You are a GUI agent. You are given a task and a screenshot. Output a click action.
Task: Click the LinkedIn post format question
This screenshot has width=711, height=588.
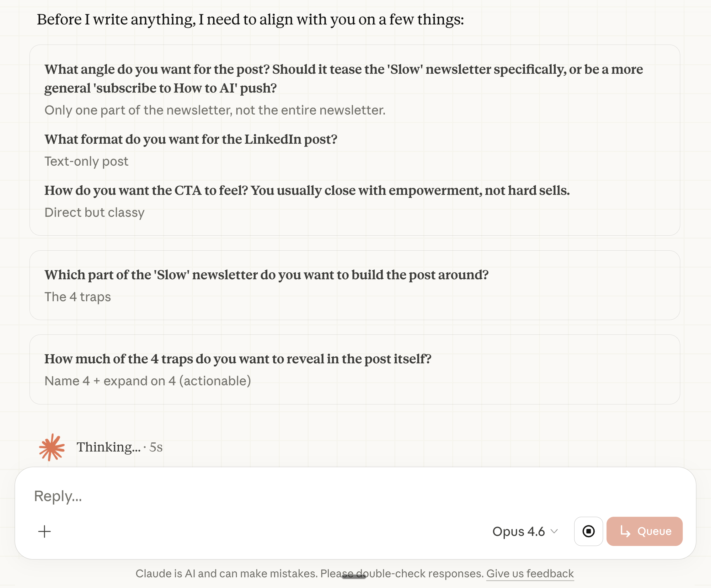[x=191, y=139]
